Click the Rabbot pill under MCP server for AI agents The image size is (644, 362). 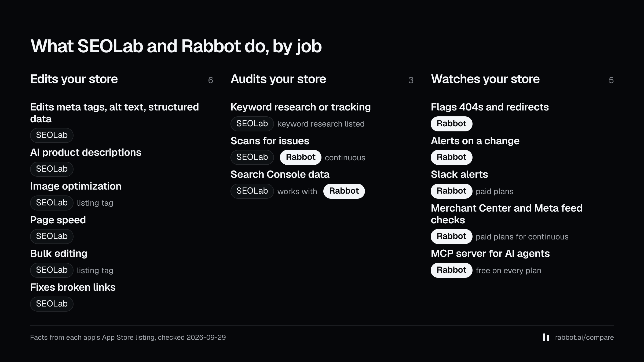pos(452,270)
